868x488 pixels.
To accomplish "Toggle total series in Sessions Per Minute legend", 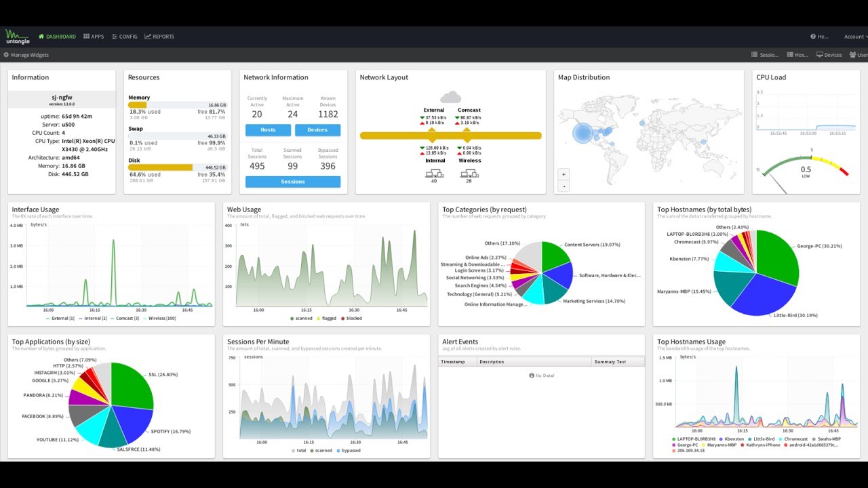I will tap(299, 450).
